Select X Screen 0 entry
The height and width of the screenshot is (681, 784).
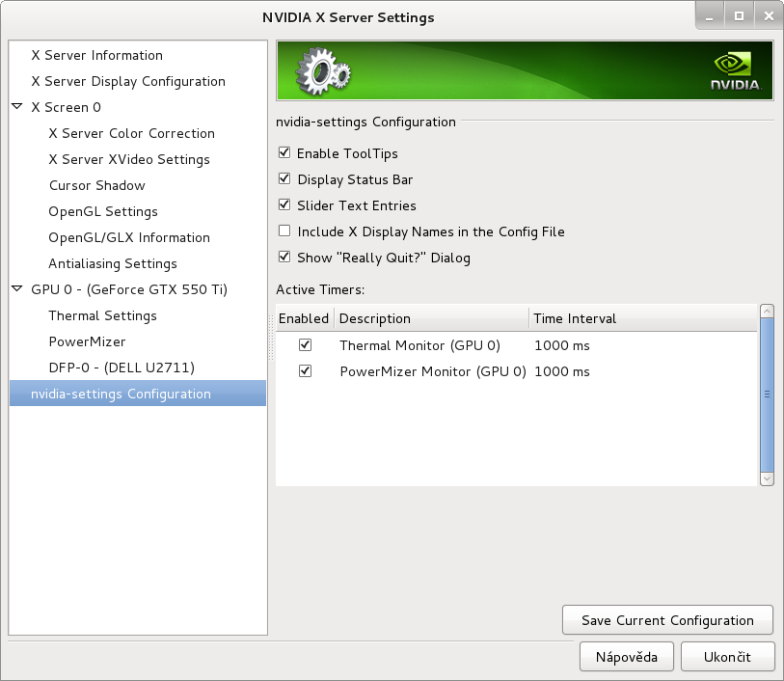[66, 107]
